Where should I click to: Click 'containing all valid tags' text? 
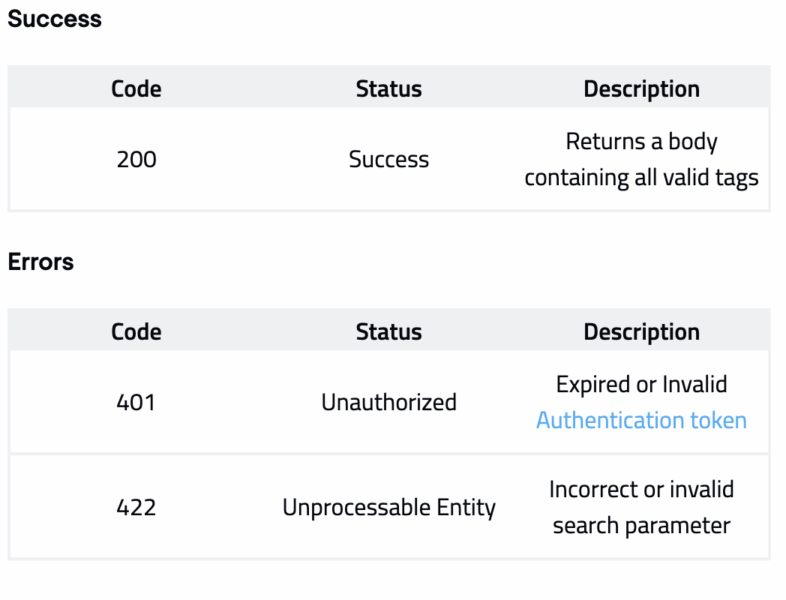click(641, 178)
